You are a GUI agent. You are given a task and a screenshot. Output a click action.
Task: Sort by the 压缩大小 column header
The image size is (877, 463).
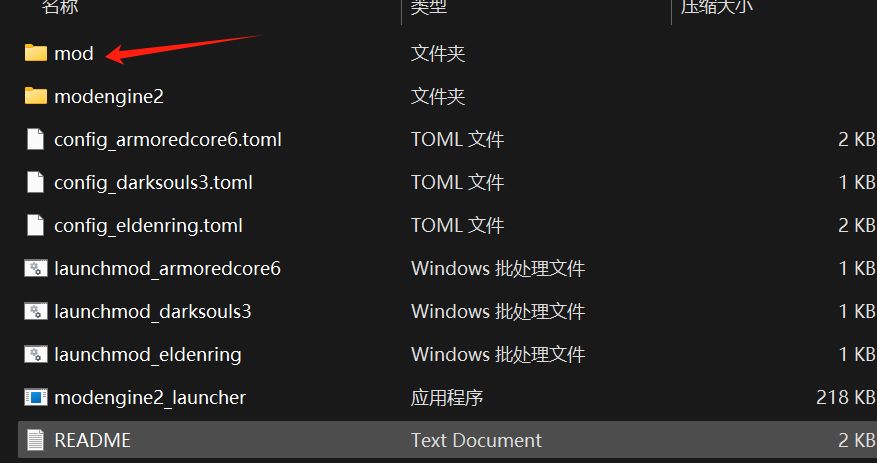coord(716,7)
